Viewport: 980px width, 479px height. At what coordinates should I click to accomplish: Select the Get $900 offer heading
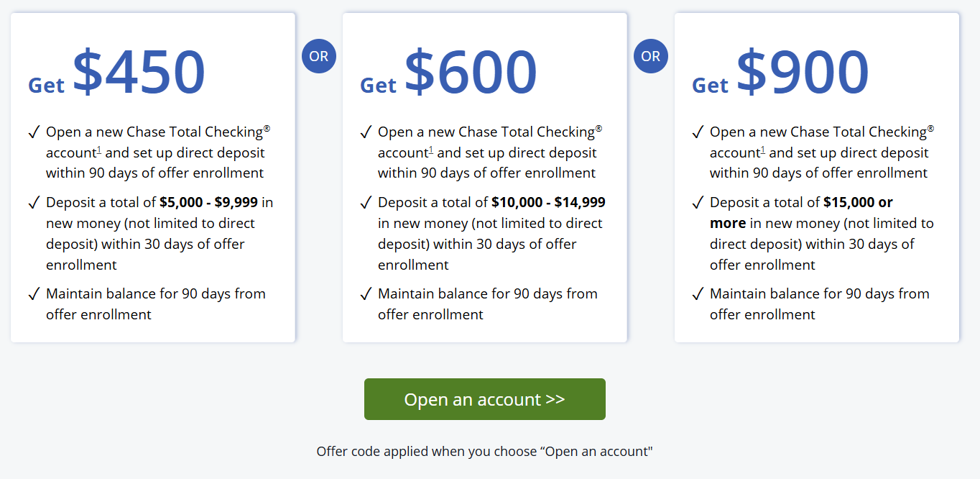pos(781,73)
